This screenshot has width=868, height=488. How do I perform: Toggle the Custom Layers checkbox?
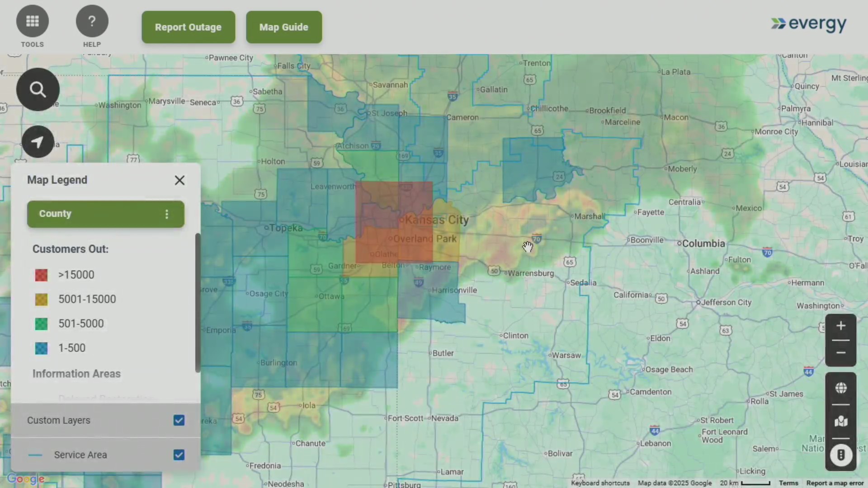[x=179, y=420]
